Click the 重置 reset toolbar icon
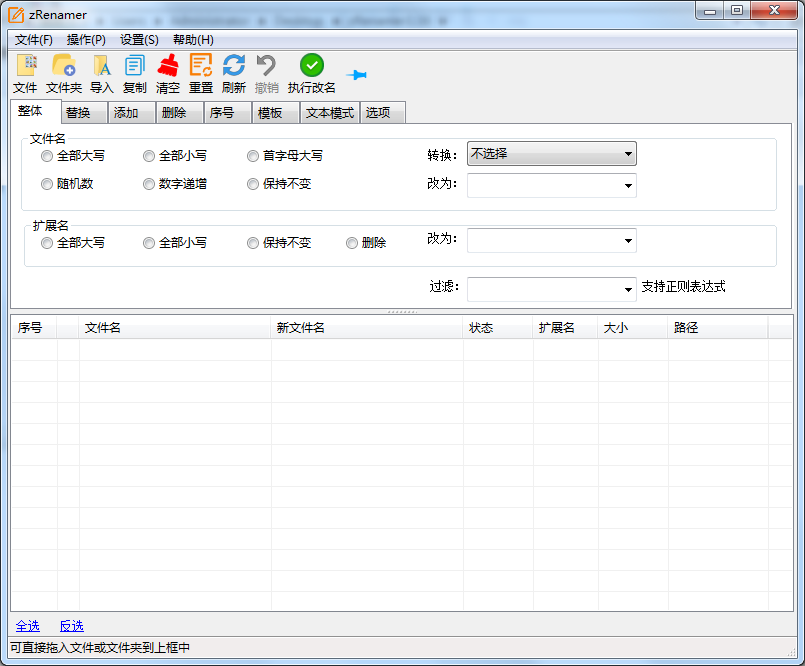805x666 pixels. click(x=201, y=66)
